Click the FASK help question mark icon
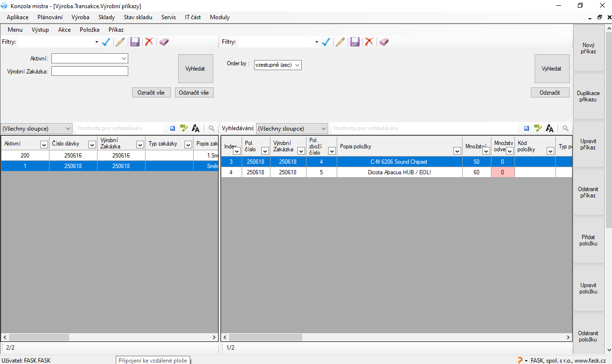The image size is (612, 364). tap(520, 360)
